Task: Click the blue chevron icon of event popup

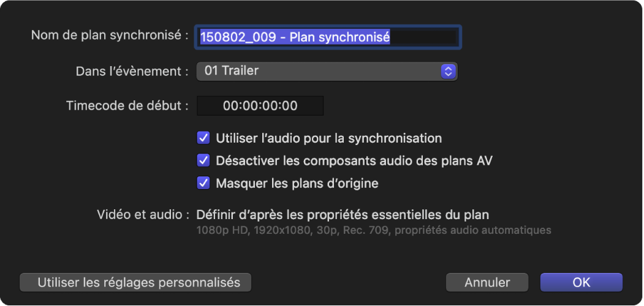Action: 449,71
